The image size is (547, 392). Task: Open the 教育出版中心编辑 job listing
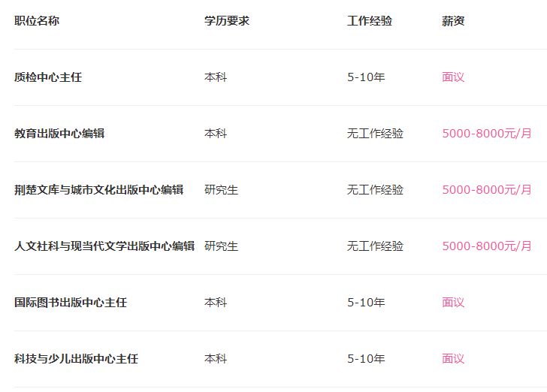pyautogui.click(x=59, y=133)
